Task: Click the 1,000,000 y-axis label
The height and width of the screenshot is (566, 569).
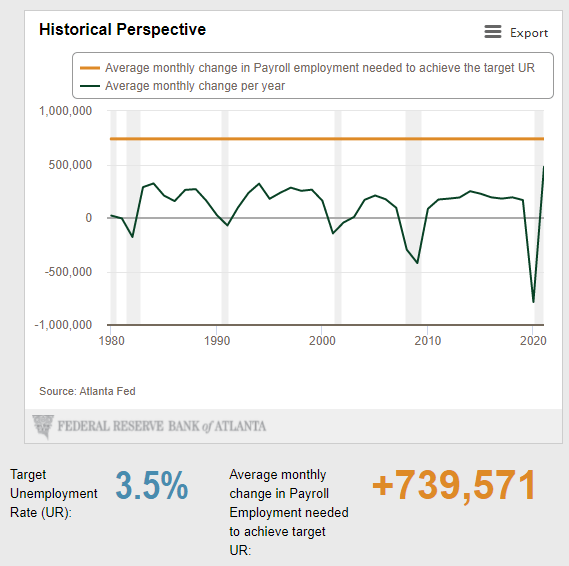Action: 65,111
